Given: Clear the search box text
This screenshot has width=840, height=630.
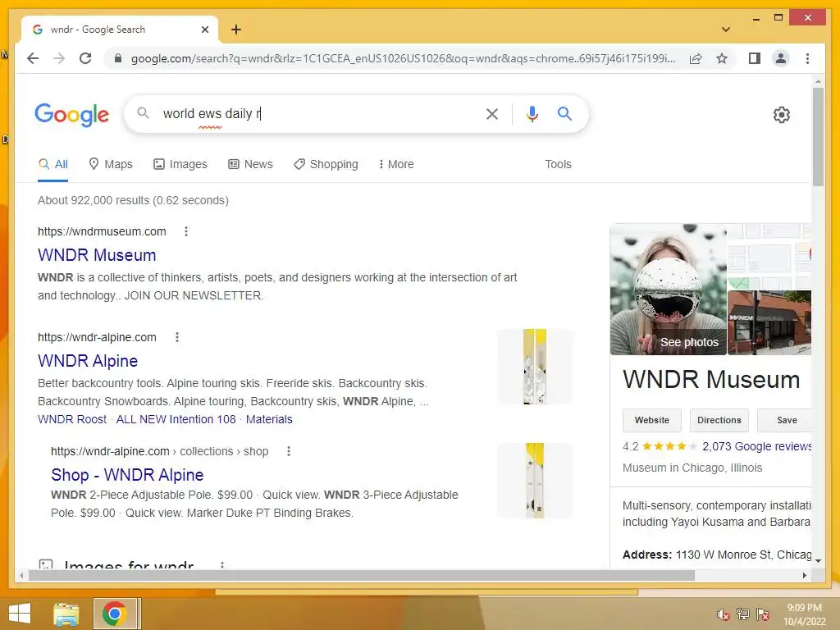Looking at the screenshot, I should pos(492,113).
